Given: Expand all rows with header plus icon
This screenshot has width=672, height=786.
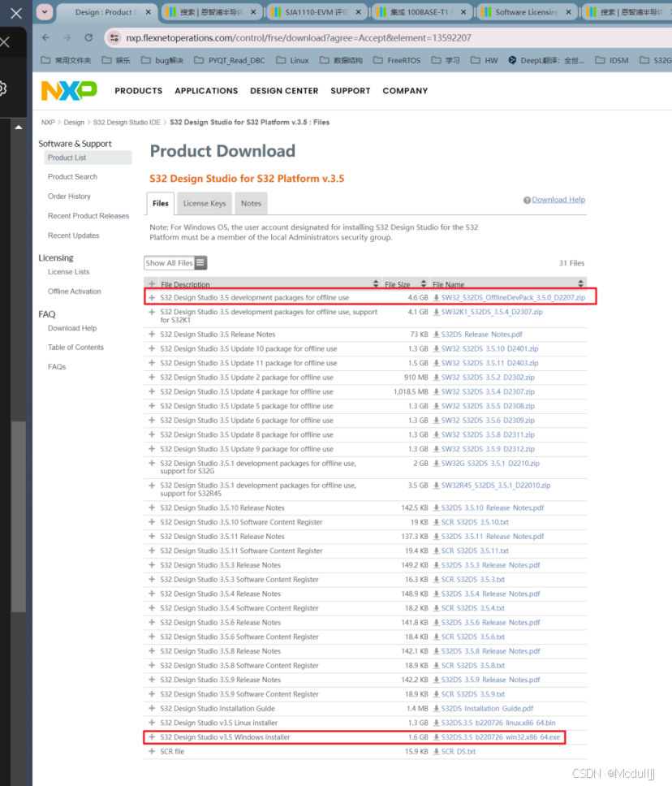Looking at the screenshot, I should pos(152,283).
